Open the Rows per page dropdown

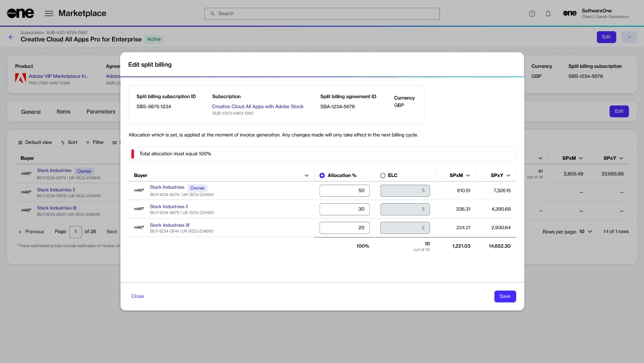coord(590,232)
